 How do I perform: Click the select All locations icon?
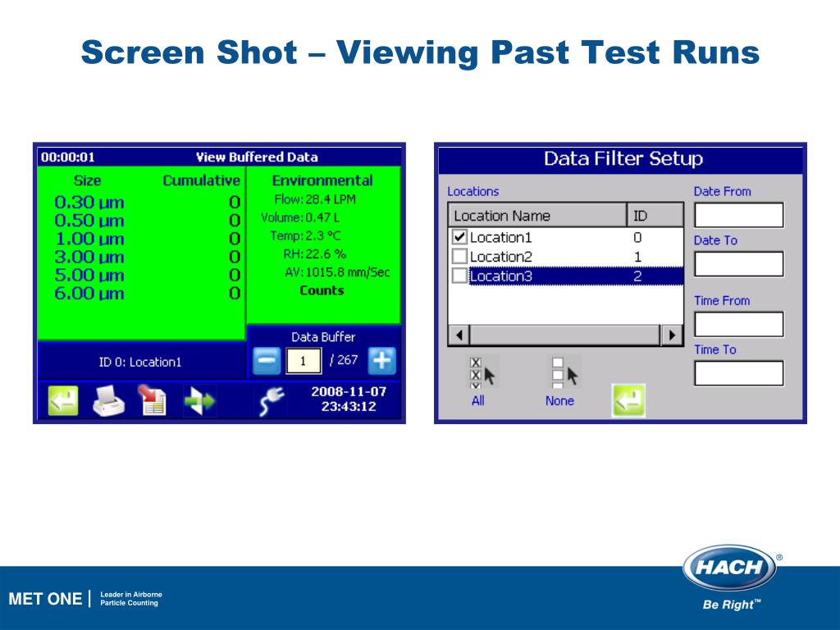tap(482, 372)
